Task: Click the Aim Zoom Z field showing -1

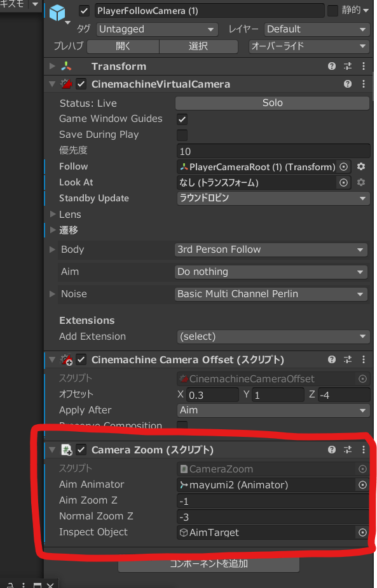Action: click(273, 501)
